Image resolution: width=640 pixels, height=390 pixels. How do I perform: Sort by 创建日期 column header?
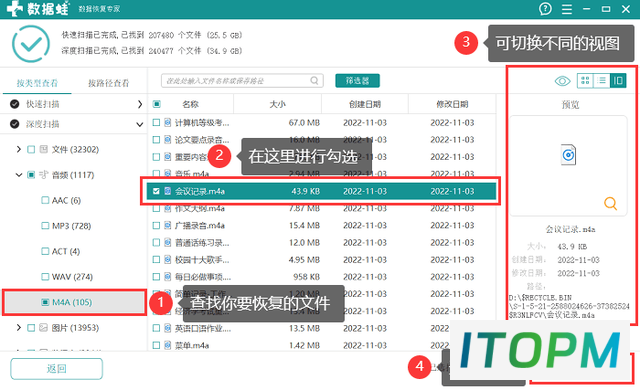[365, 104]
